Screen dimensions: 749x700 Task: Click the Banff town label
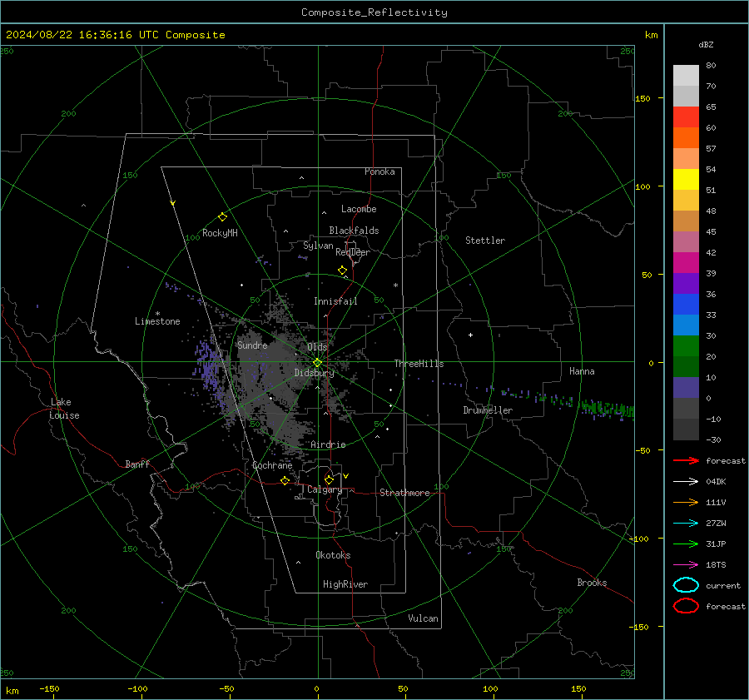137,464
